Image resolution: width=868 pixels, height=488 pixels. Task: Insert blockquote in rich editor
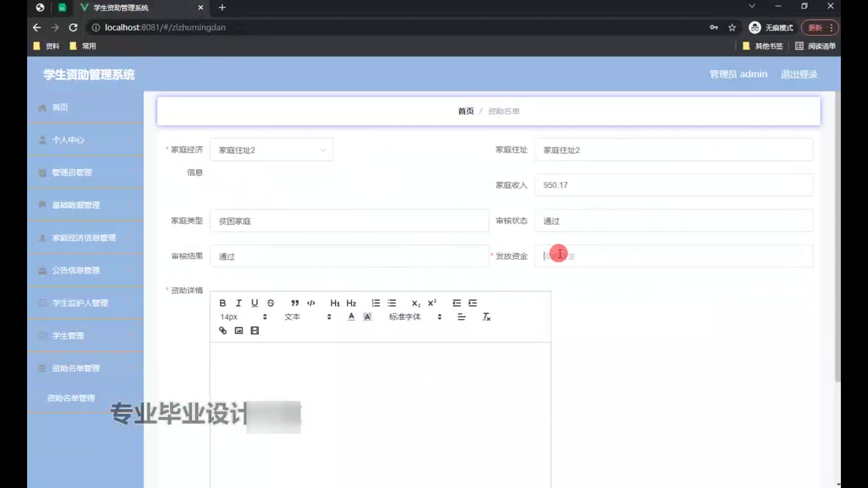pos(295,303)
